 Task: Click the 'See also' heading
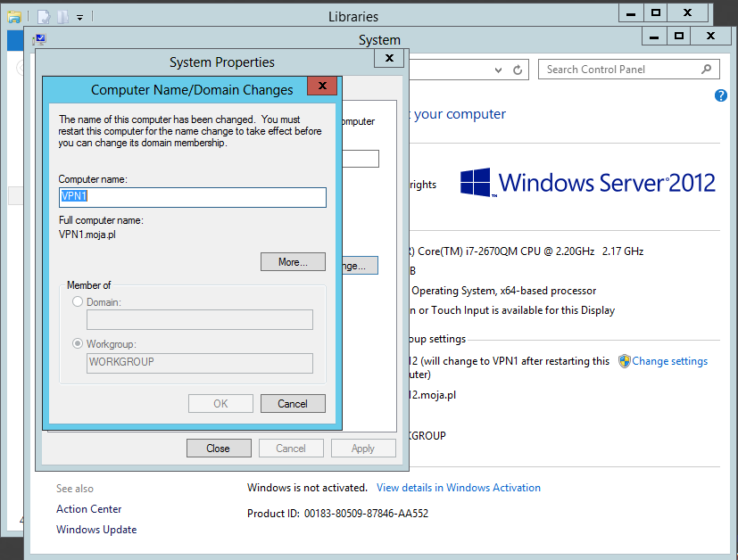pos(75,489)
